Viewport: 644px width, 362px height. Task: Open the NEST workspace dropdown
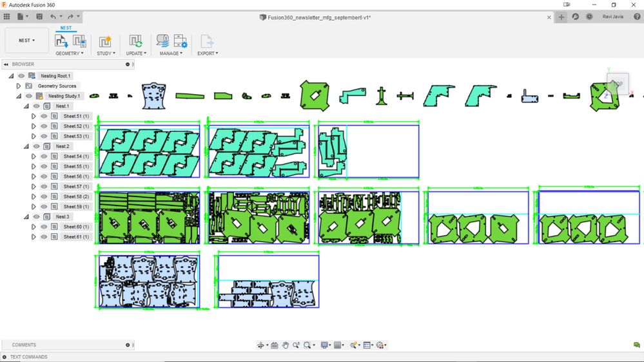(x=26, y=41)
